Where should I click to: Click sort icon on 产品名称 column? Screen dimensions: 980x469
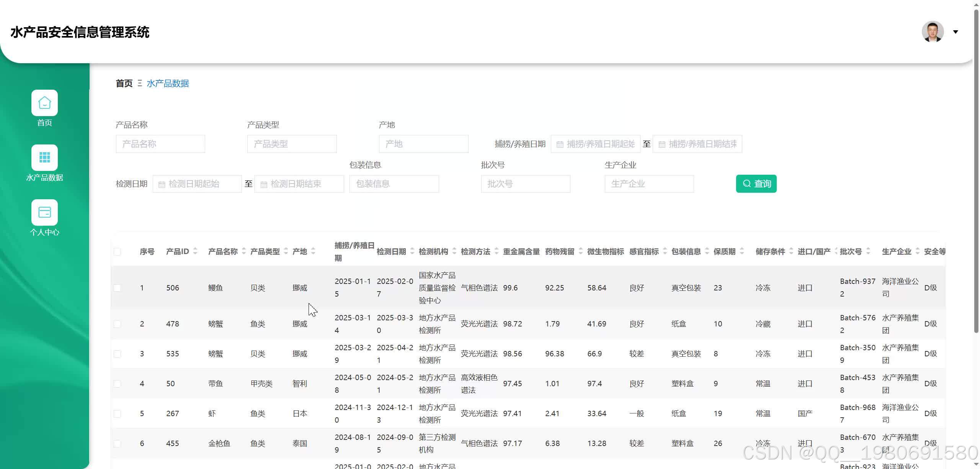click(x=244, y=251)
